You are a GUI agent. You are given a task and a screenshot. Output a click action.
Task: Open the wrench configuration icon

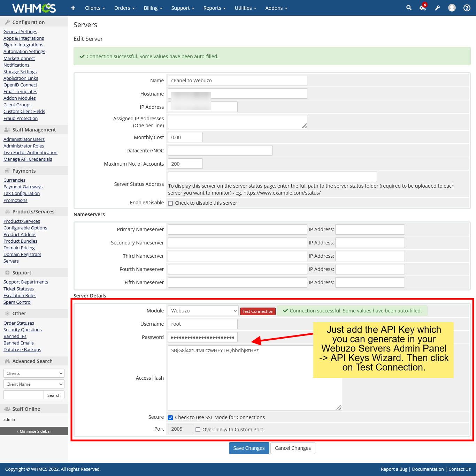click(x=437, y=8)
